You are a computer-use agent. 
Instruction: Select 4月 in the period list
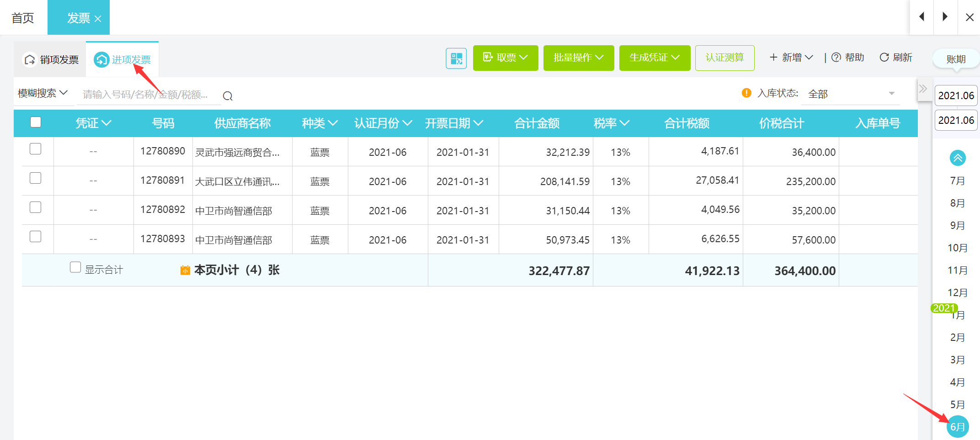958,382
